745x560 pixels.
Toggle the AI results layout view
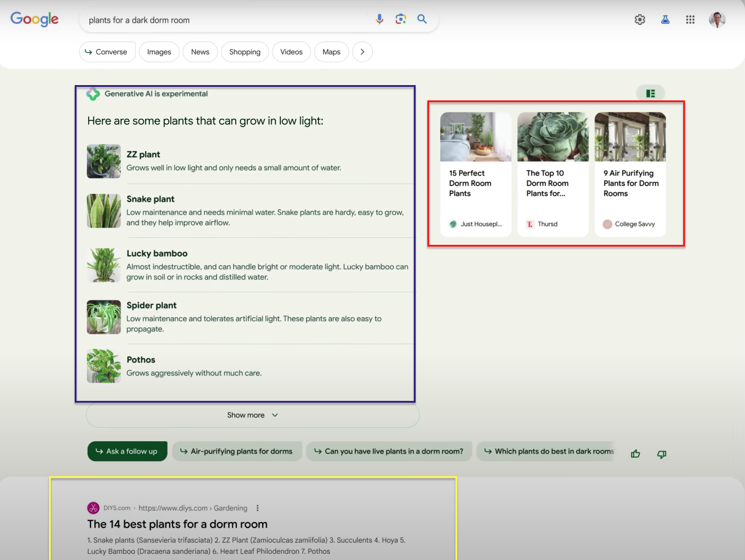(650, 94)
